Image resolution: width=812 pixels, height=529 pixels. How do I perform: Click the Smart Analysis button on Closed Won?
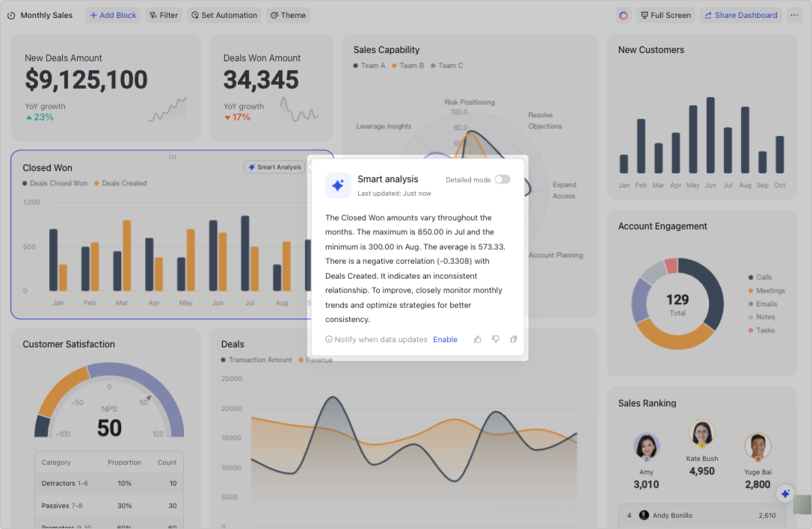click(273, 167)
